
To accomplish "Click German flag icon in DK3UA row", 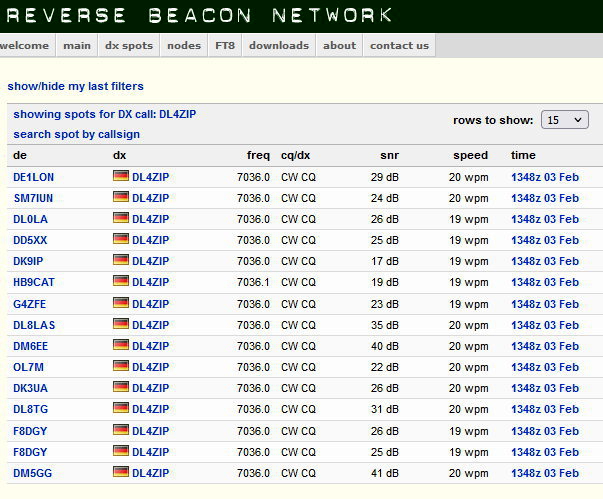I will click(x=121, y=387).
